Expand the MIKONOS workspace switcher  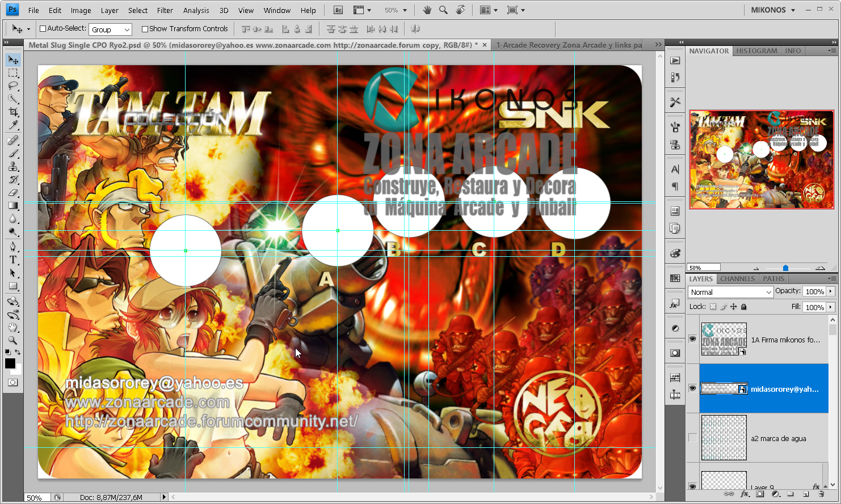[773, 10]
